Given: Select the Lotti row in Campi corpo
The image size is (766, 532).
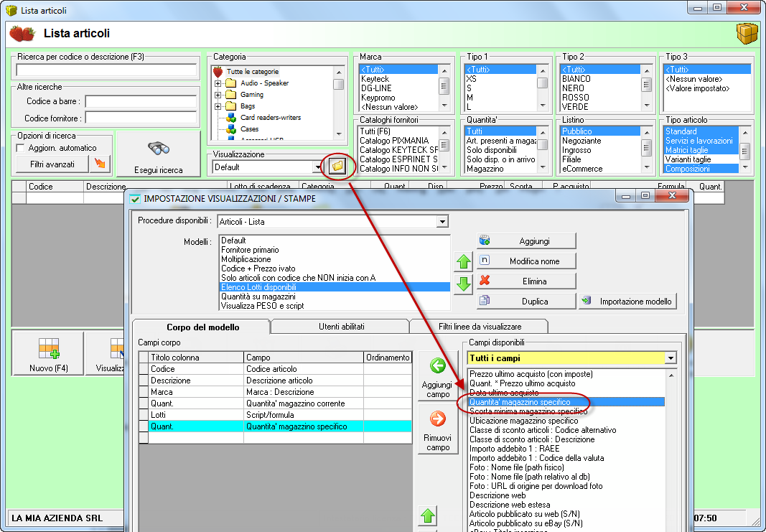Looking at the screenshot, I should click(x=276, y=415).
